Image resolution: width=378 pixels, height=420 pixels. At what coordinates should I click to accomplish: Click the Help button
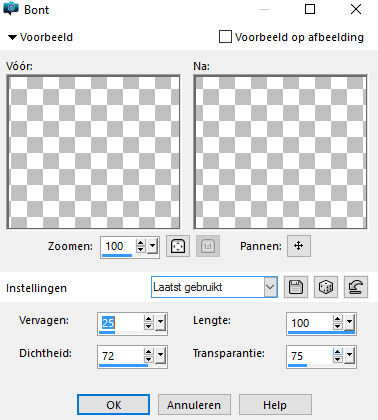[275, 405]
